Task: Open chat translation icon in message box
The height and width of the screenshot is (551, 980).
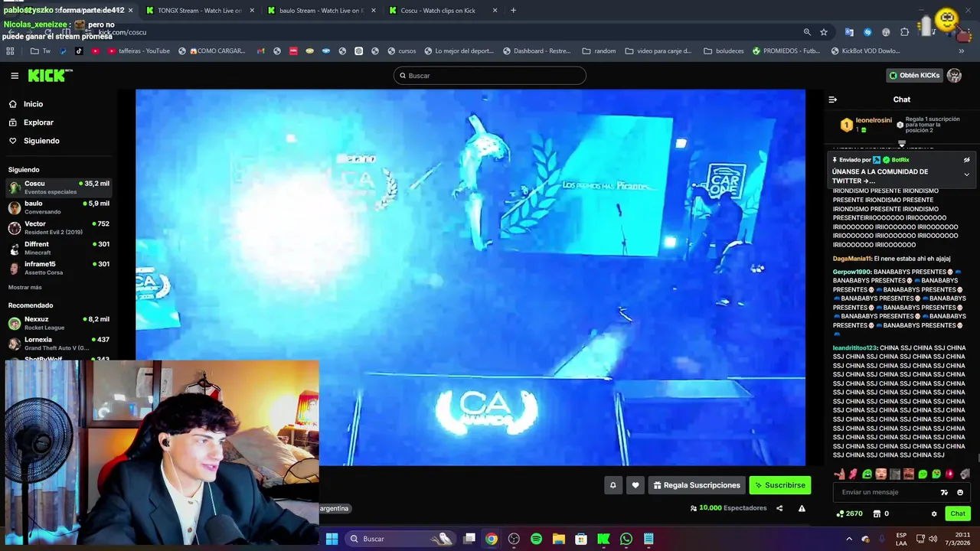Action: (x=944, y=492)
